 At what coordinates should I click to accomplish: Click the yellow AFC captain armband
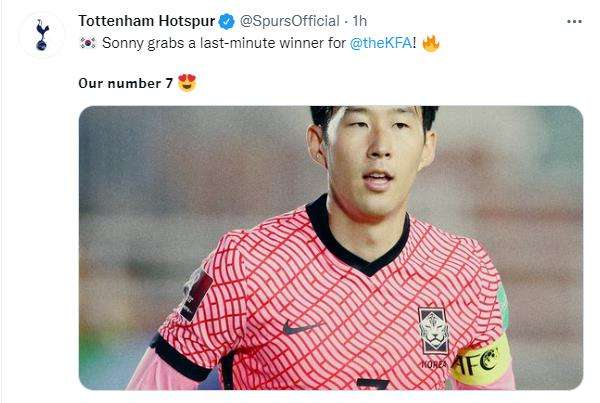coord(481,361)
